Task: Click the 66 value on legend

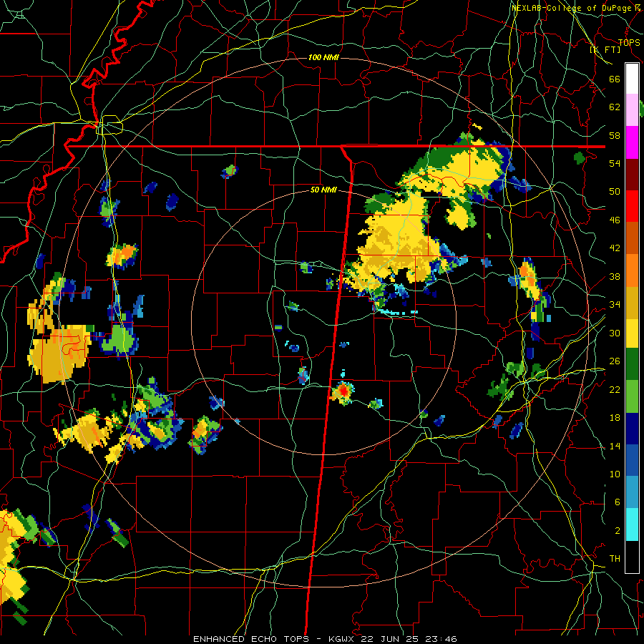Action: (615, 79)
